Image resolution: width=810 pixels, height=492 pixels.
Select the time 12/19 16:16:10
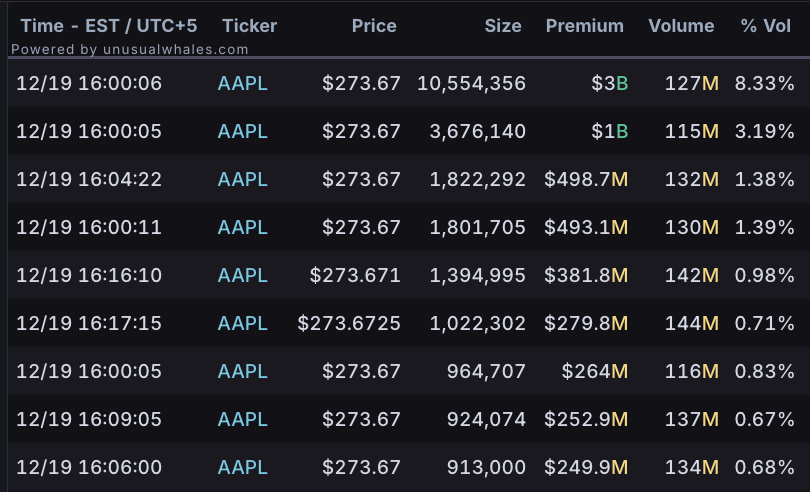click(x=89, y=275)
